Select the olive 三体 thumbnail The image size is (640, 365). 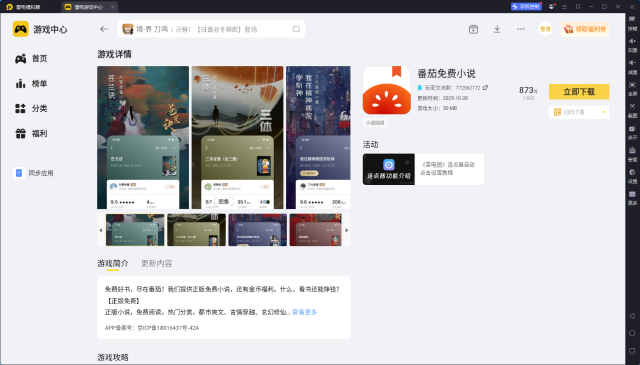[196, 230]
